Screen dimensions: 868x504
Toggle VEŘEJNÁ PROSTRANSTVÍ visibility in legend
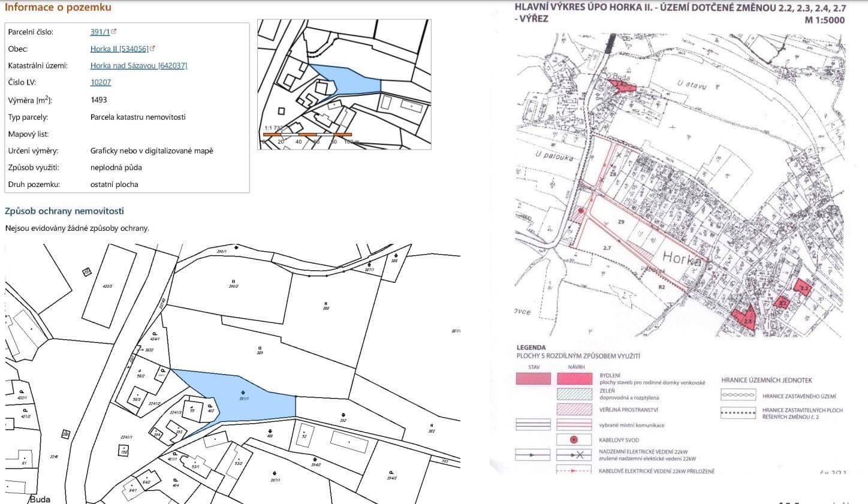[572, 410]
